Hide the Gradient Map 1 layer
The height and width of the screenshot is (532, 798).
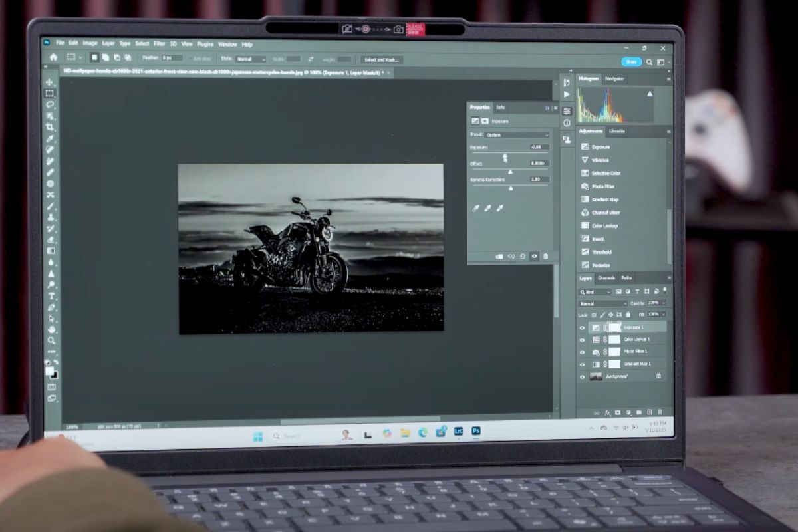point(583,364)
